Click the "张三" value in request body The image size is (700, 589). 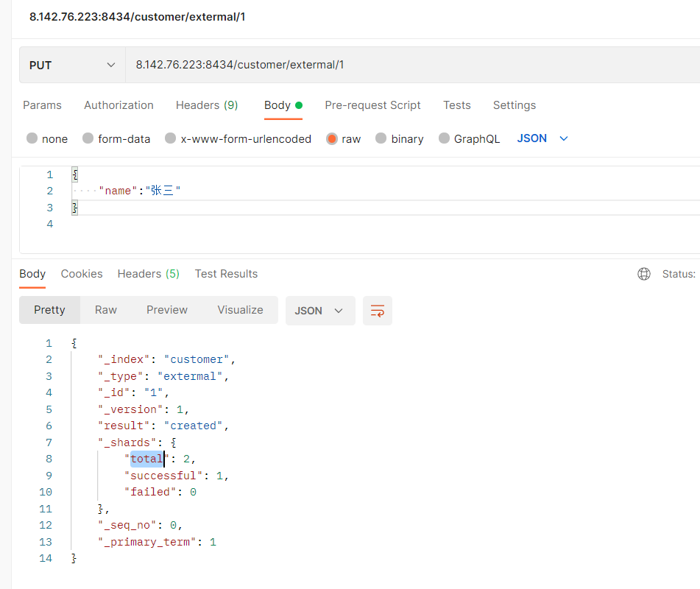(163, 191)
